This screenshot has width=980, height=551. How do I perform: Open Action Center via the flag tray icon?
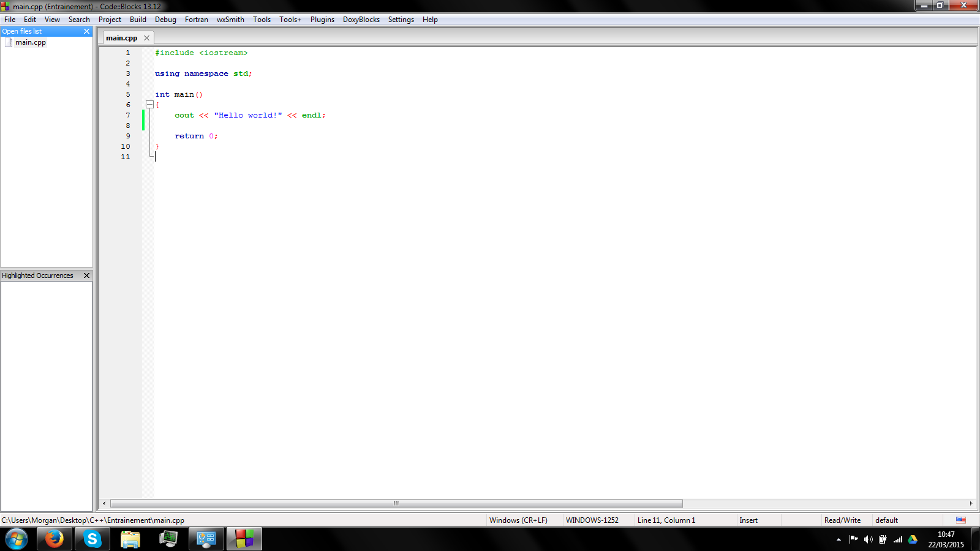(x=853, y=539)
